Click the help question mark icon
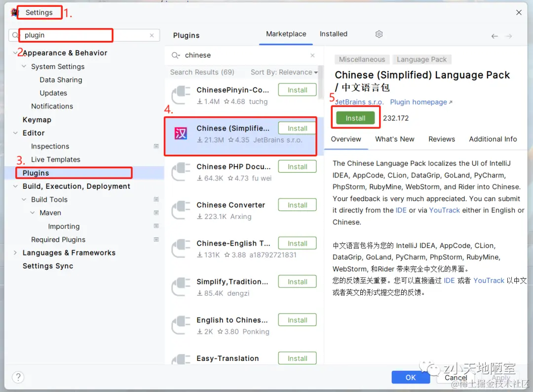The height and width of the screenshot is (392, 533). (18, 377)
